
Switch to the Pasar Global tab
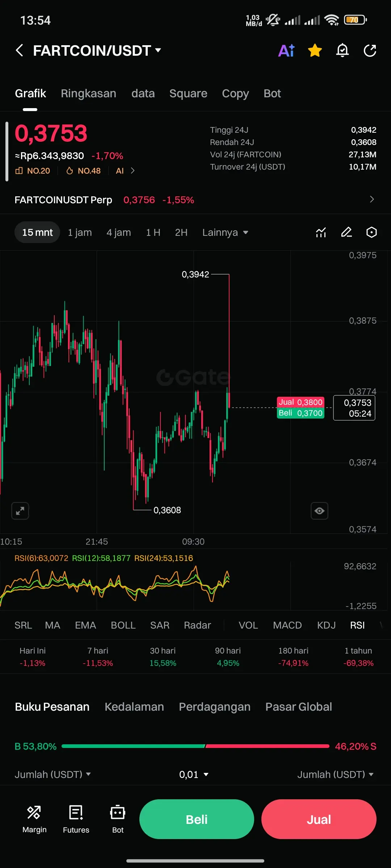(299, 707)
